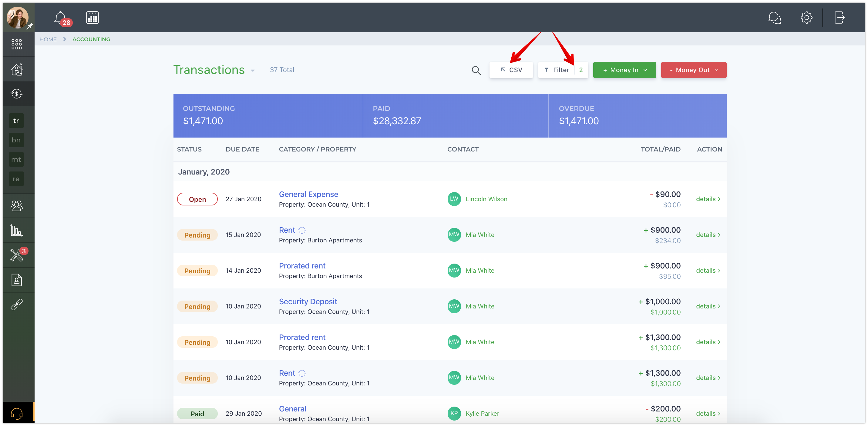Click the OUTSTANDING $1,471.00 summary card

(x=268, y=115)
